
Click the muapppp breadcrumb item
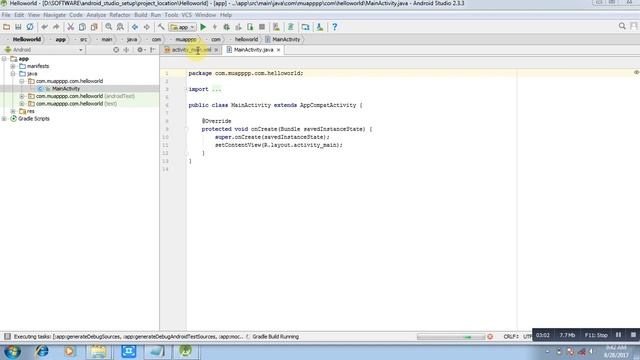(186, 40)
